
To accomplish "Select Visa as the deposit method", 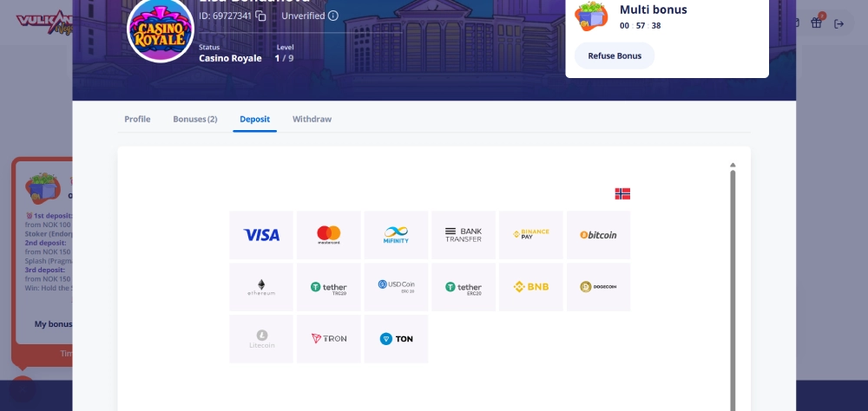I will (x=261, y=235).
